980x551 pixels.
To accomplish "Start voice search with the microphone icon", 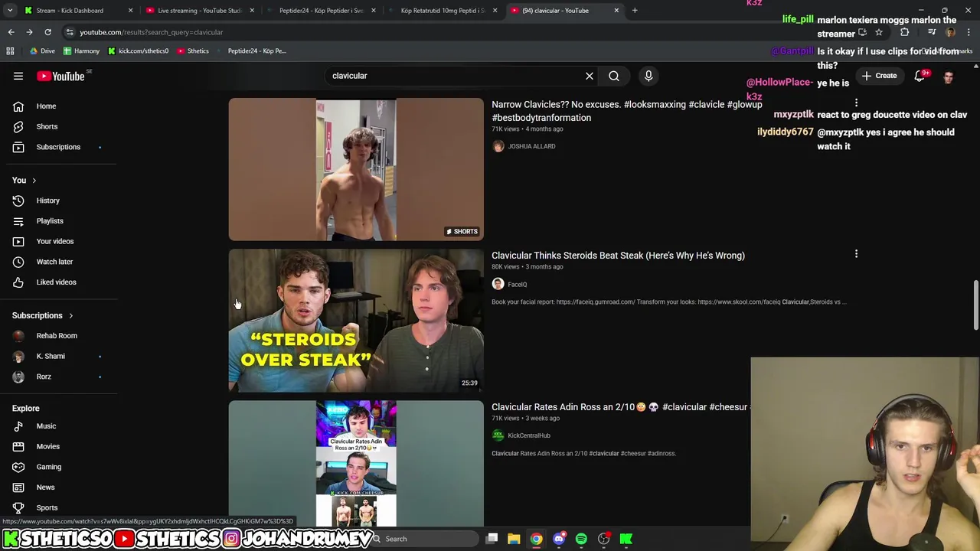I will 648,76.
